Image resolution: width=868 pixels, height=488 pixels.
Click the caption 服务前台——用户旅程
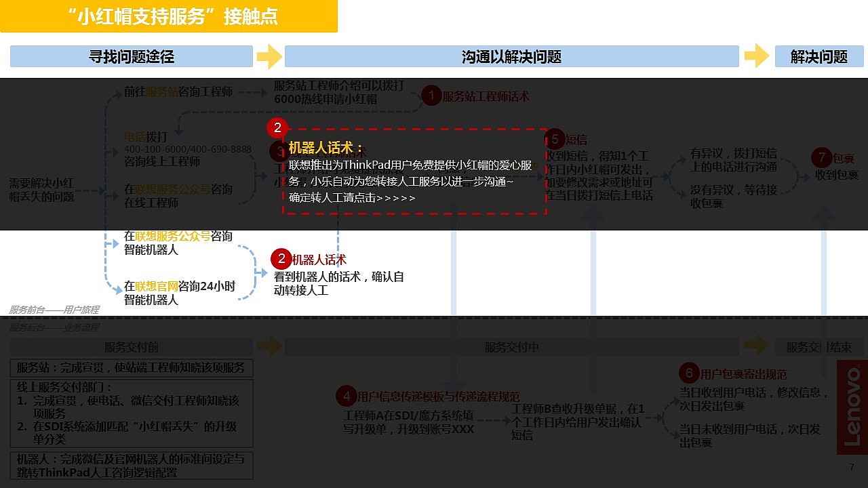coord(54,310)
